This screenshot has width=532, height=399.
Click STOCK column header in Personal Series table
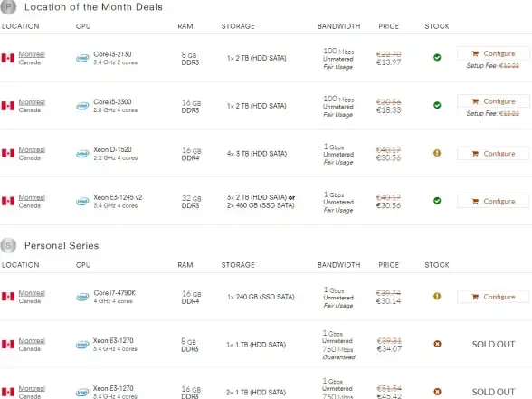[x=437, y=265]
